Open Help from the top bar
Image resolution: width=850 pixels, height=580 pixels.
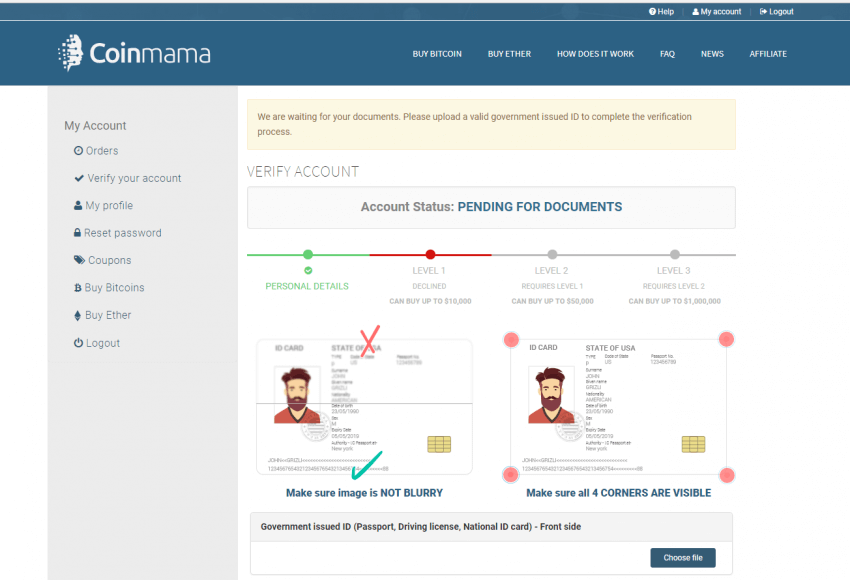[x=660, y=11]
